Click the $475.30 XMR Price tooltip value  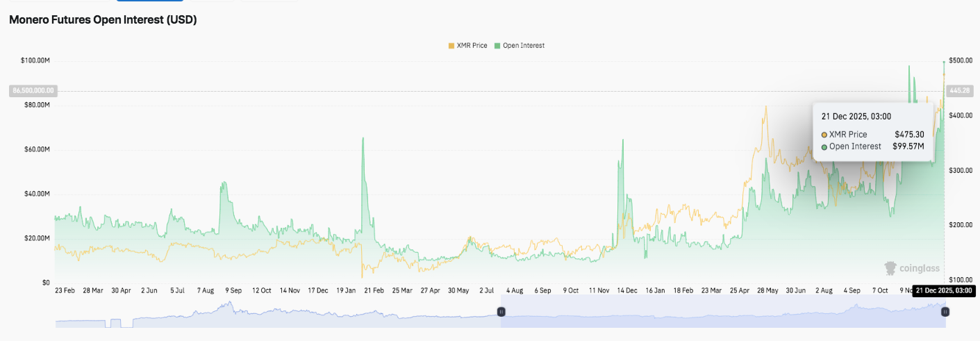[909, 135]
